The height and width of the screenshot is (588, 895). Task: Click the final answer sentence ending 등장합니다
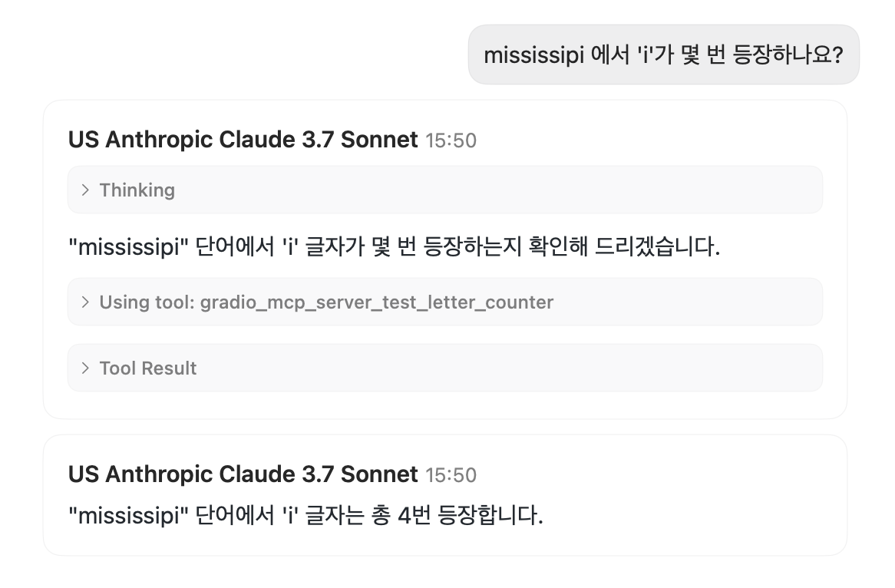pos(306,516)
